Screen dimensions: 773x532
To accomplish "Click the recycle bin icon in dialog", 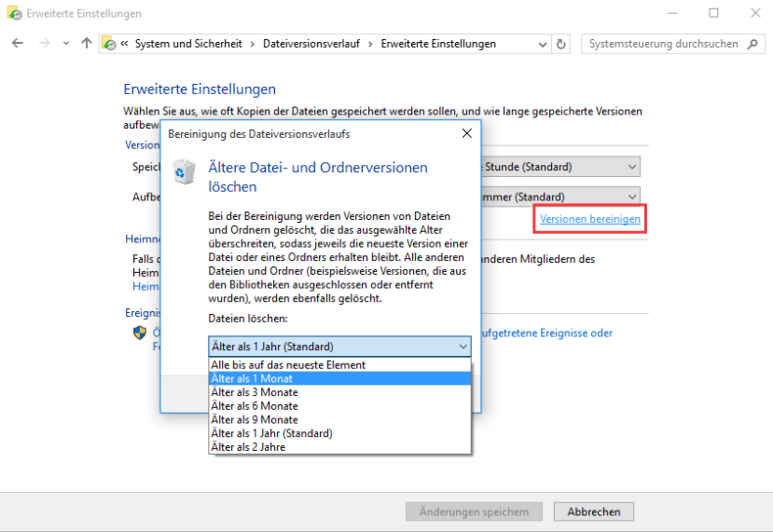I will pos(185,172).
